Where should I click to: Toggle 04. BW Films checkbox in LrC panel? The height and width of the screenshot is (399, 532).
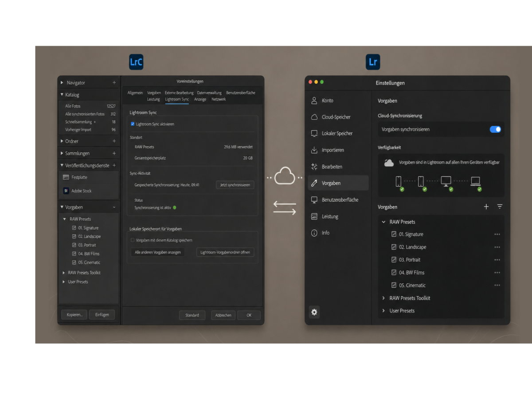pos(74,254)
